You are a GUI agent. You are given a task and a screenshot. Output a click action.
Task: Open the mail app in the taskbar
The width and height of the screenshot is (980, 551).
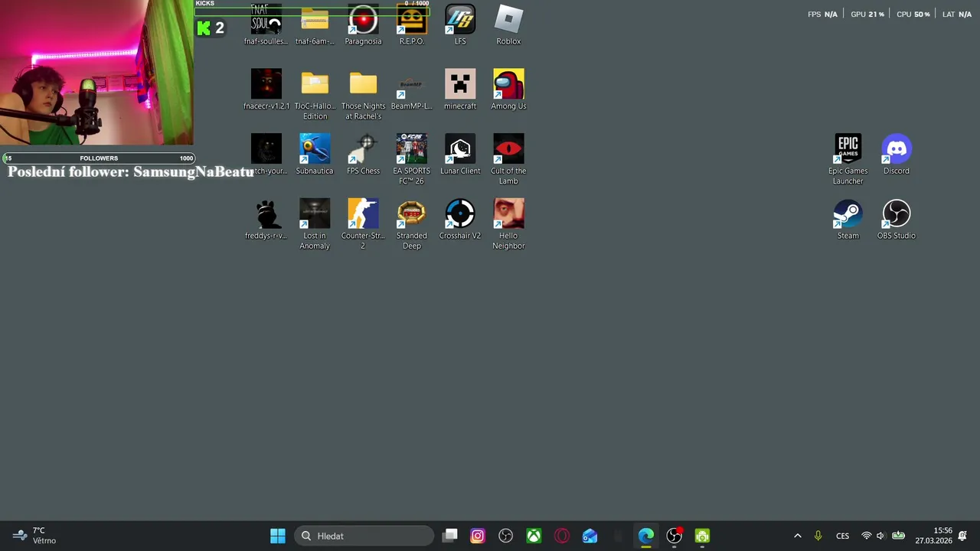point(590,536)
